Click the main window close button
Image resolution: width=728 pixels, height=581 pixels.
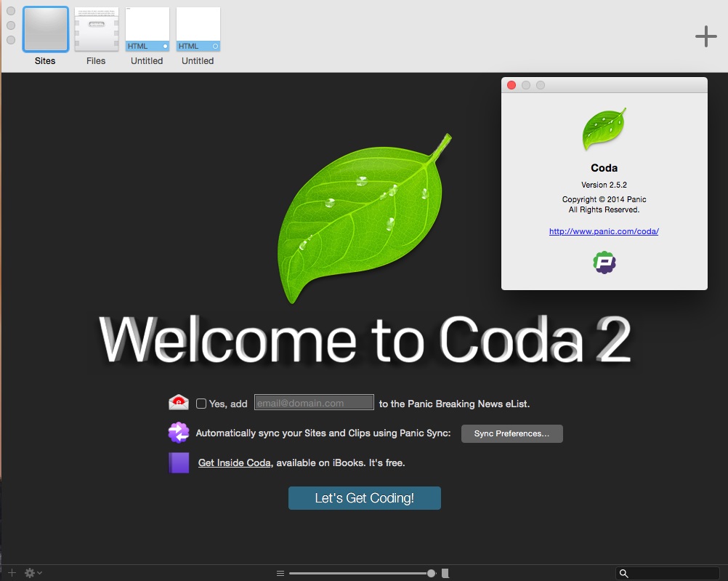click(11, 11)
